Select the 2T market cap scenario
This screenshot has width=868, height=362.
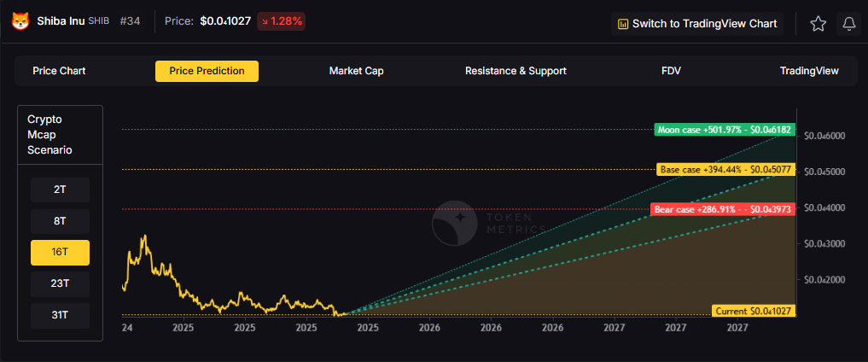(x=61, y=190)
